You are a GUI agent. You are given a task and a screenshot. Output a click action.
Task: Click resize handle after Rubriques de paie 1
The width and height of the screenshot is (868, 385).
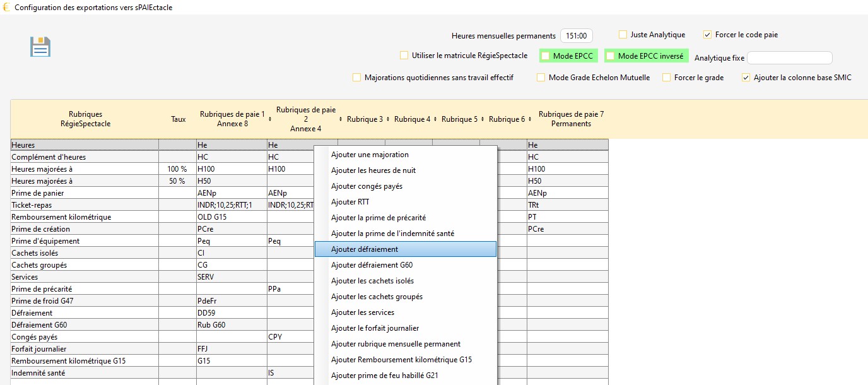click(270, 119)
